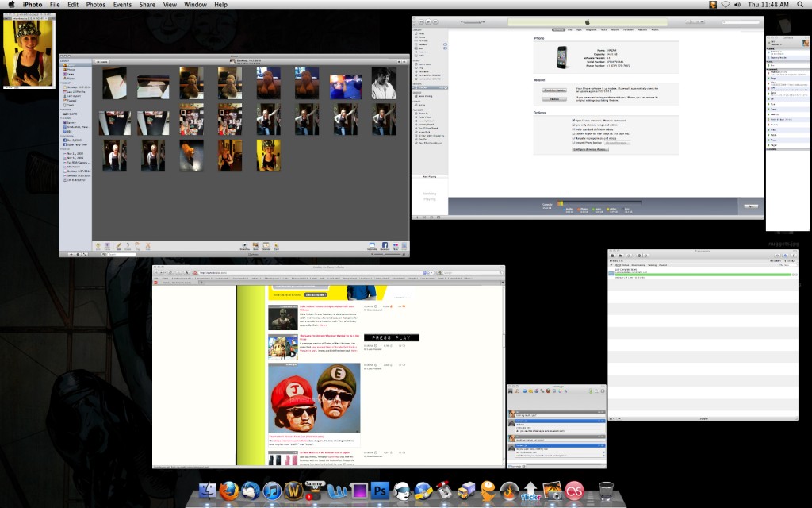Open Last.fm from the Dock
The height and width of the screenshot is (508, 812).
point(574,491)
